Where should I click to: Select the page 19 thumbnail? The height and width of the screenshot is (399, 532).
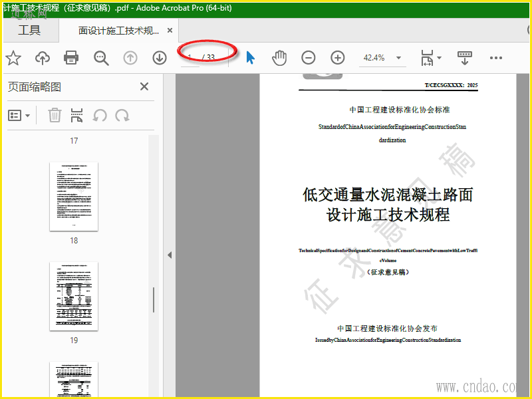click(74, 296)
